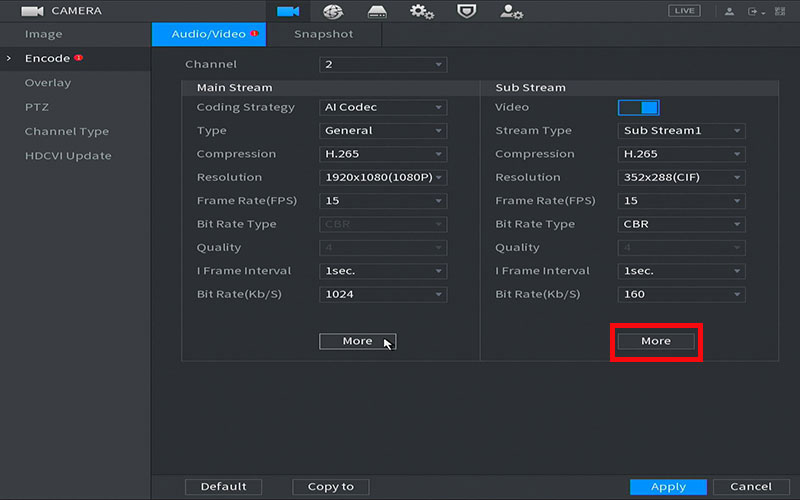Open the Network globe icon
Viewport: 800px width, 500px height.
pos(333,11)
